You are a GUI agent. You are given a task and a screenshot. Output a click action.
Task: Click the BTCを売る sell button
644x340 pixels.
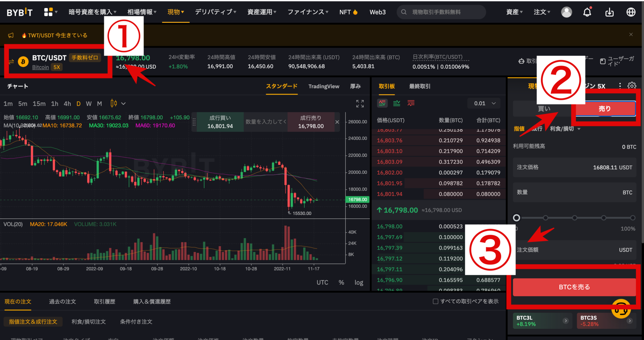coord(574,287)
